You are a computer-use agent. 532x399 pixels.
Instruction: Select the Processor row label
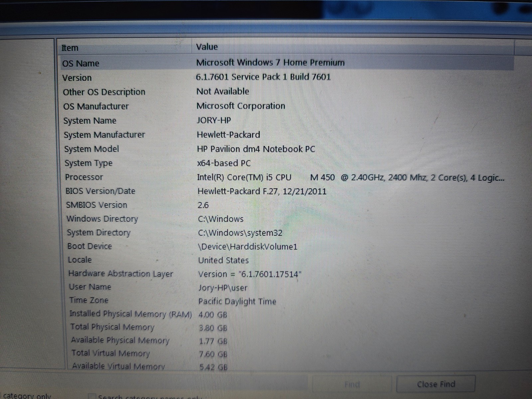[84, 177]
